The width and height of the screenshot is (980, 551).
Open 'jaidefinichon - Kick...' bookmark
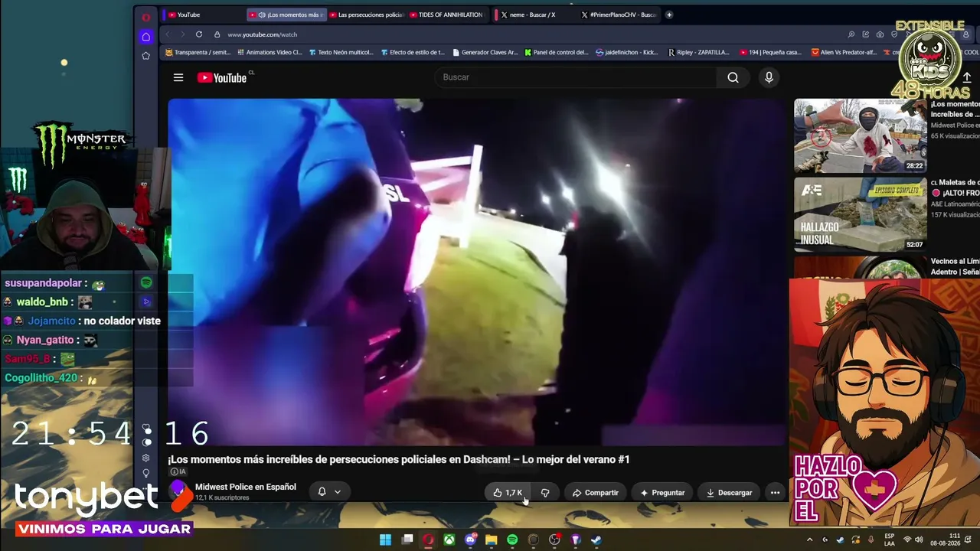click(627, 53)
